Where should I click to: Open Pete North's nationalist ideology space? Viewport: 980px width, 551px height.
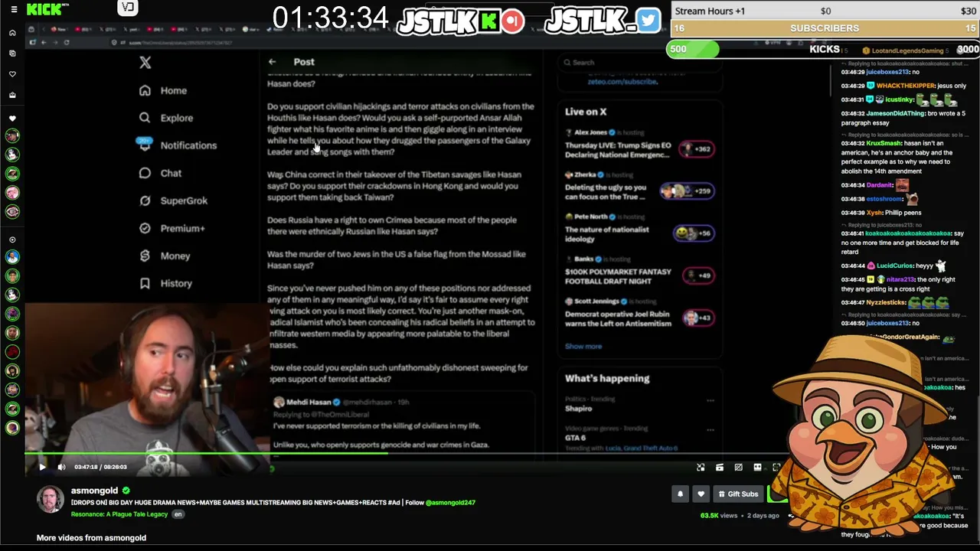[639, 229]
